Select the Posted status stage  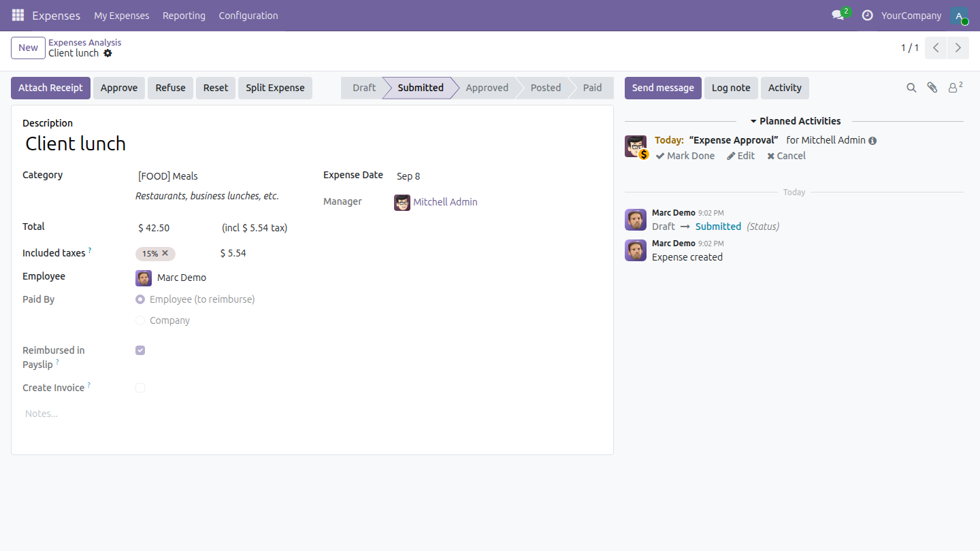point(546,88)
